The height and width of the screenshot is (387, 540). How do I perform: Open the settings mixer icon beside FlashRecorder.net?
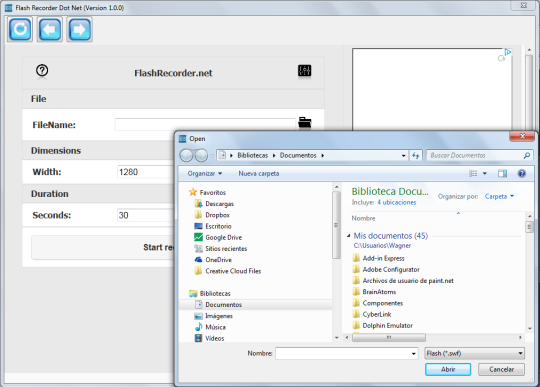[x=304, y=71]
